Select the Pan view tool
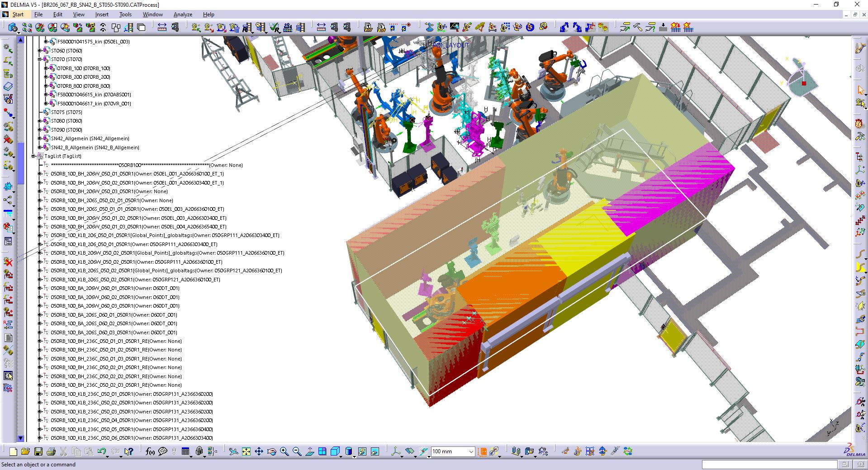This screenshot has height=470, width=868. click(x=259, y=451)
